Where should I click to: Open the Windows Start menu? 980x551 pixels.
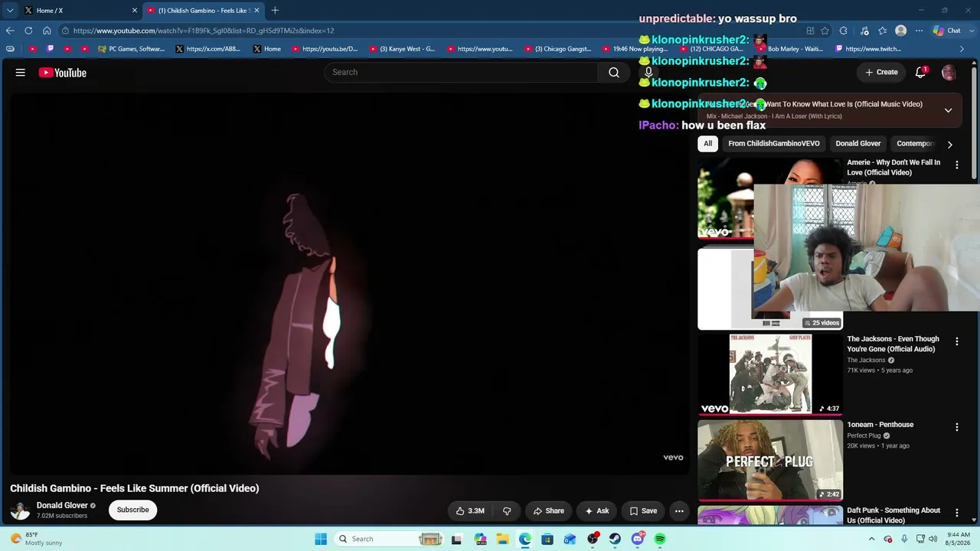click(321, 539)
